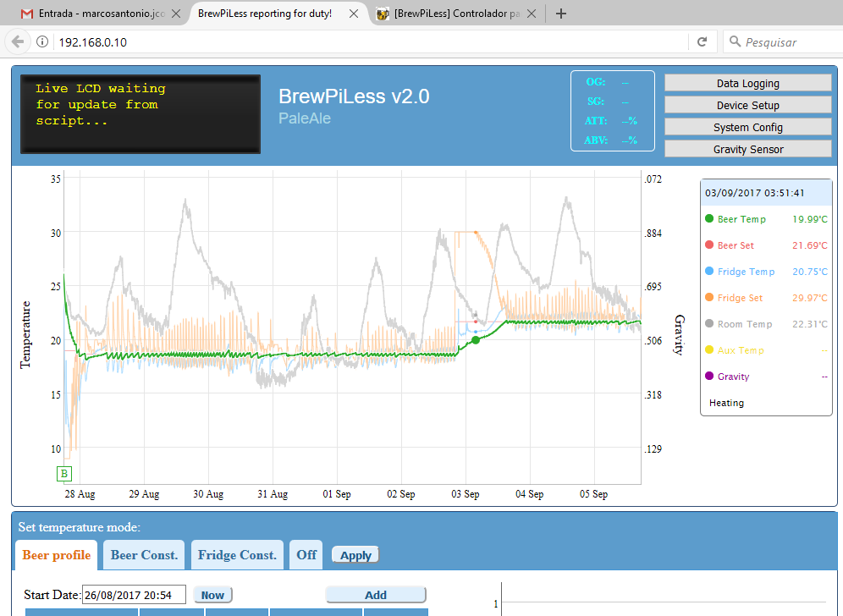The image size is (843, 616).
Task: Apply the selected temperature mode
Action: coord(355,555)
